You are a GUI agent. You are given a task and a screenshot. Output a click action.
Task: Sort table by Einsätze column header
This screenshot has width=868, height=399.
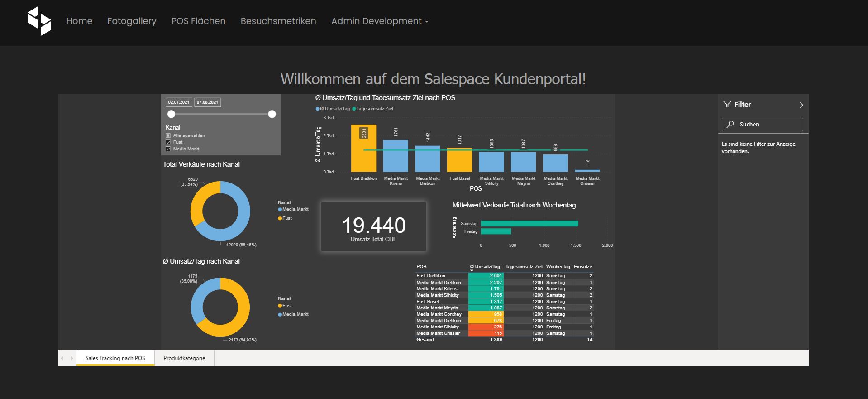[583, 267]
